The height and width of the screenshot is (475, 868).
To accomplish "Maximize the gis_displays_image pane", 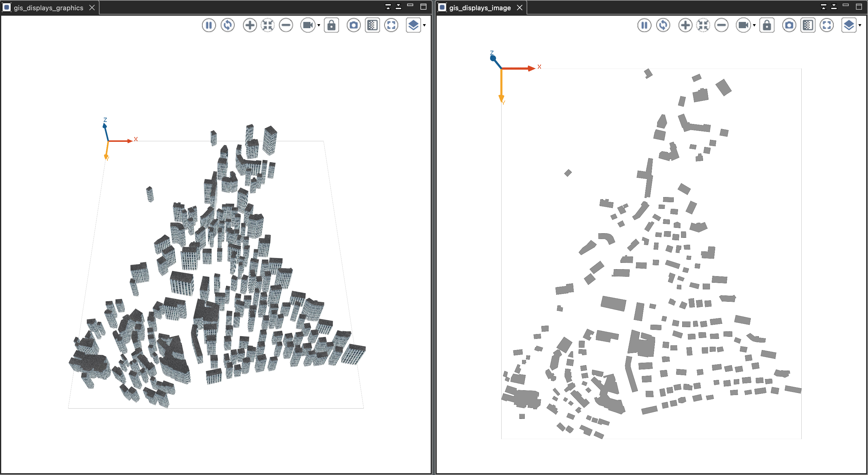I will pos(859,6).
